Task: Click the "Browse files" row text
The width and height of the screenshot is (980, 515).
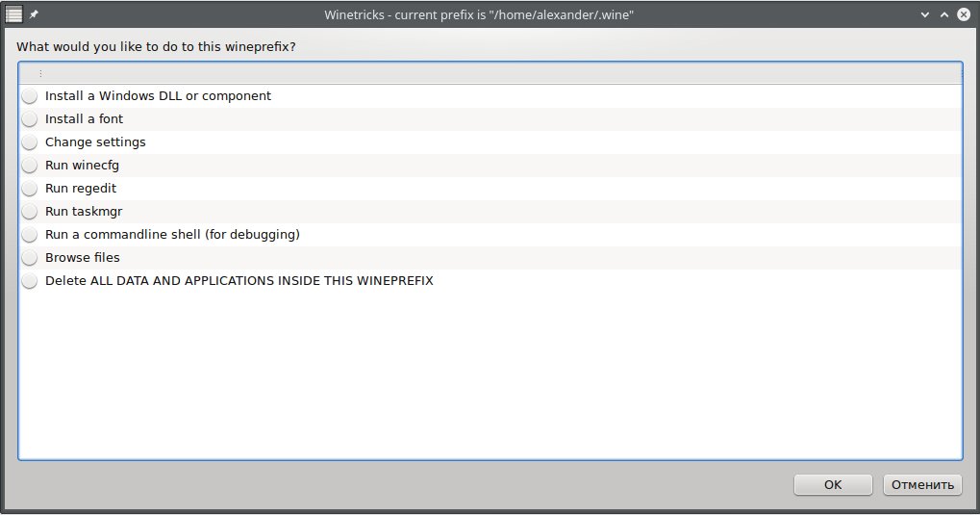Action: click(83, 258)
